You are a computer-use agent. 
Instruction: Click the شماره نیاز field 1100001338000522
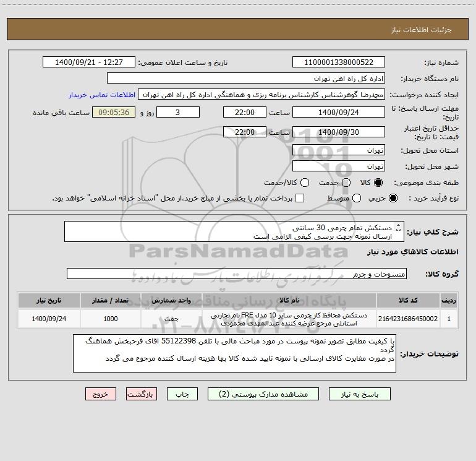coord(339,62)
